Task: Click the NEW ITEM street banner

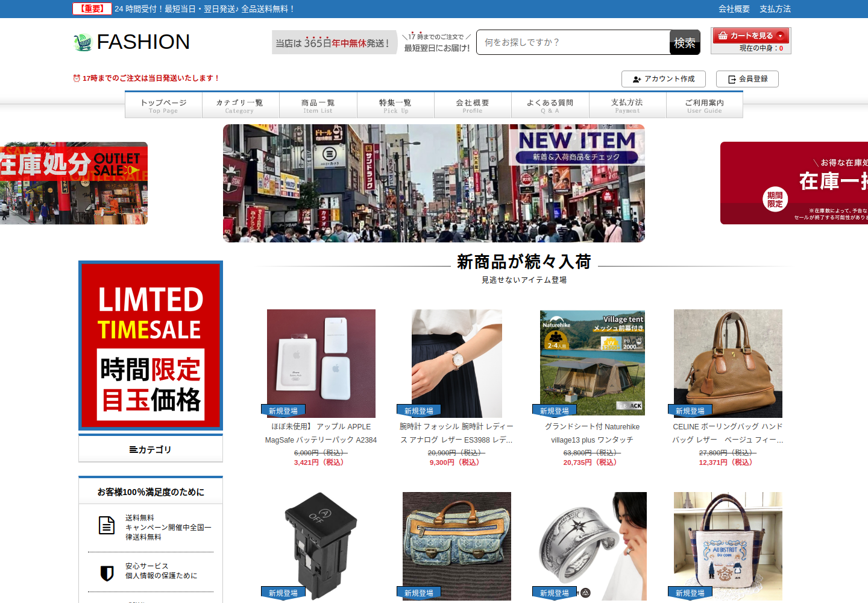Action: coord(434,183)
